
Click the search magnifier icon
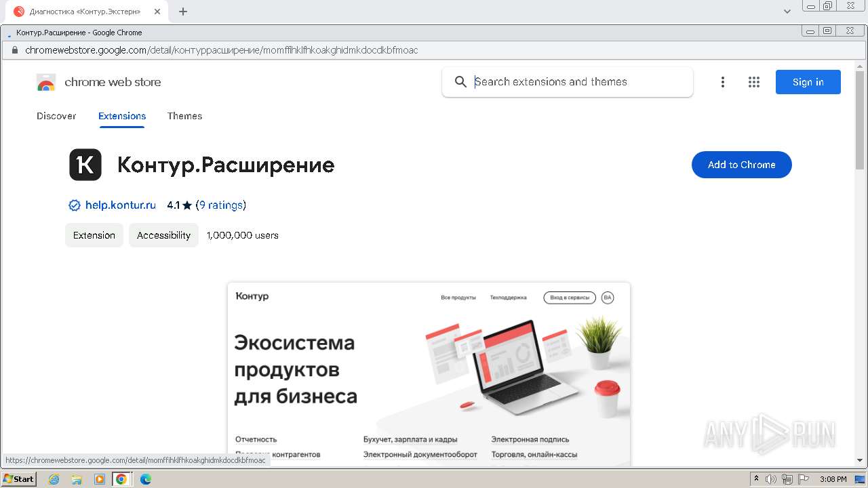pos(460,82)
